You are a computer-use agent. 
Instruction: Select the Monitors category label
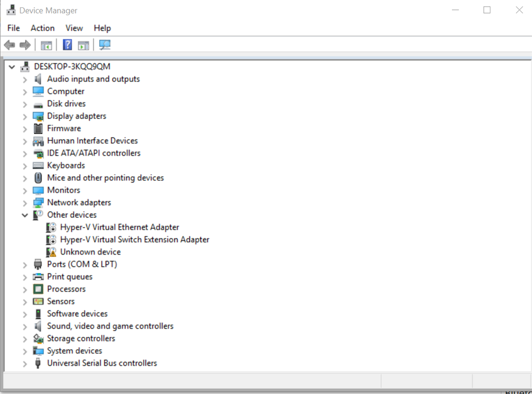pos(63,190)
